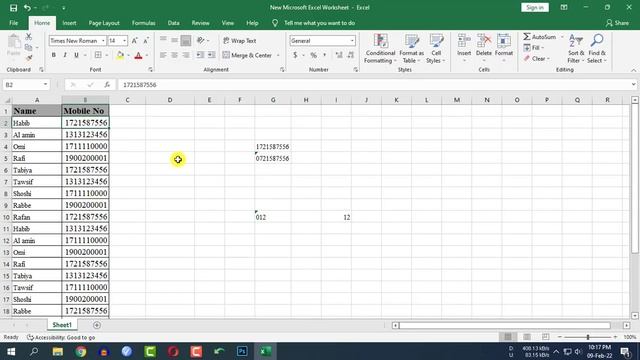Open Sort & Filter

pyautogui.click(x=576, y=49)
